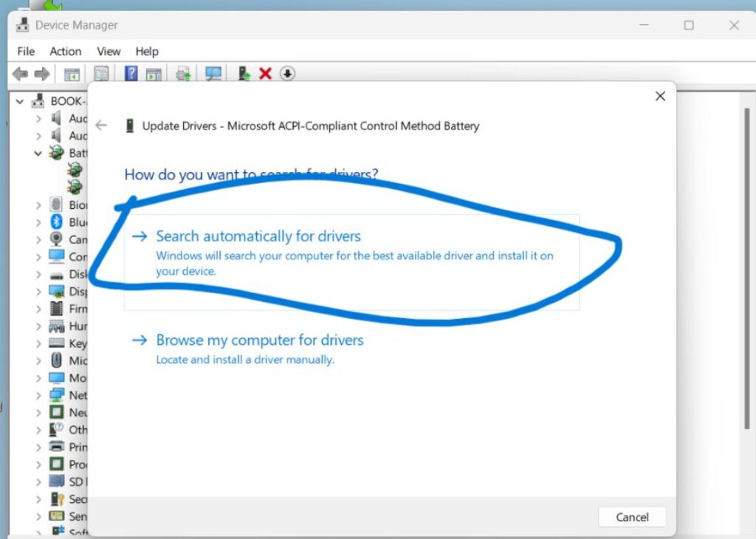This screenshot has width=756, height=539.
Task: Select the Computer monitor icon labeled Con
Action: (56, 256)
